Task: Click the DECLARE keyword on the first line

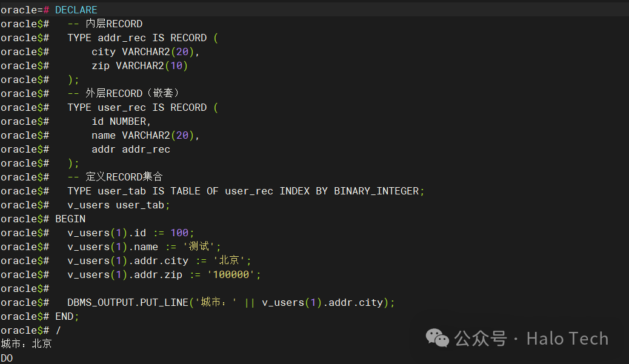Action: [x=76, y=10]
